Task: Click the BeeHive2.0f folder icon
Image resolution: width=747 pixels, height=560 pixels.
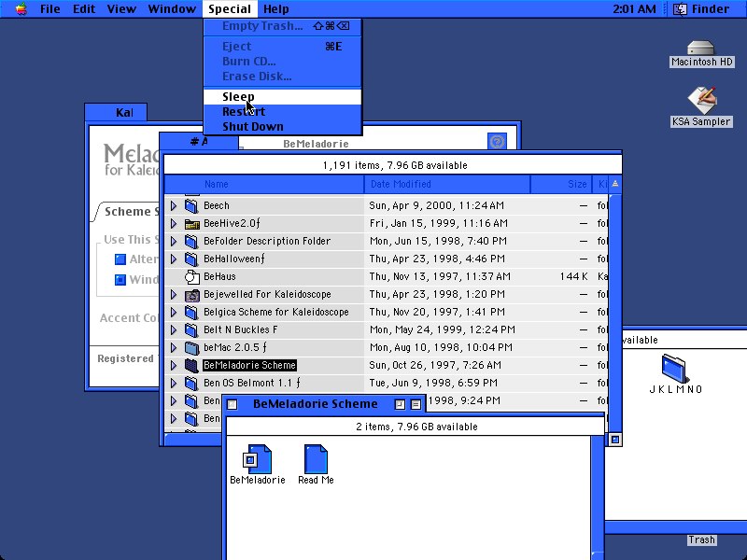Action: [191, 223]
